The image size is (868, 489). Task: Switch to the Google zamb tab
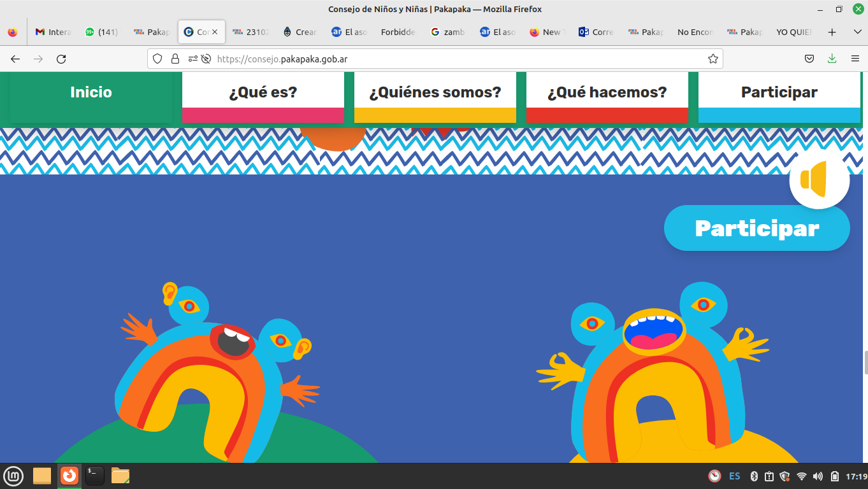tap(448, 32)
